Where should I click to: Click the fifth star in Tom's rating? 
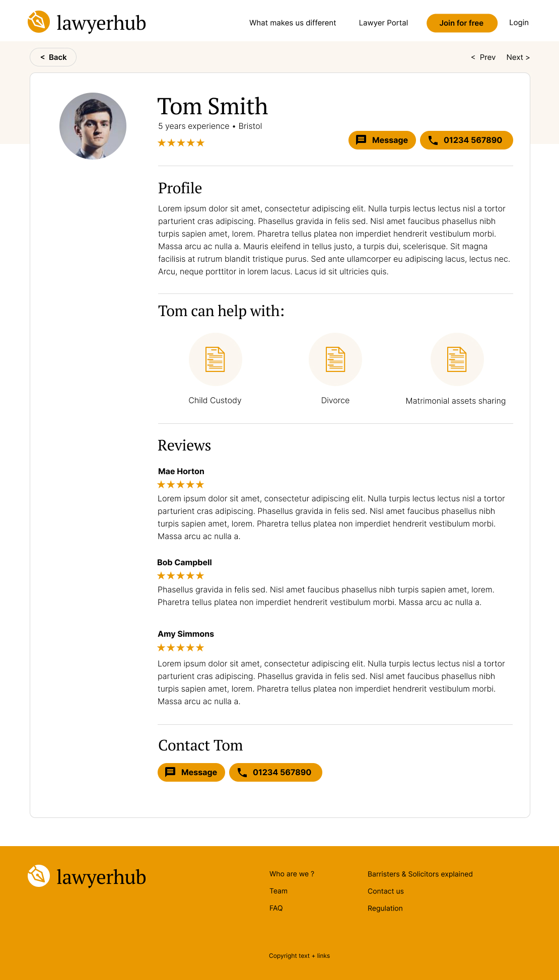coord(200,142)
